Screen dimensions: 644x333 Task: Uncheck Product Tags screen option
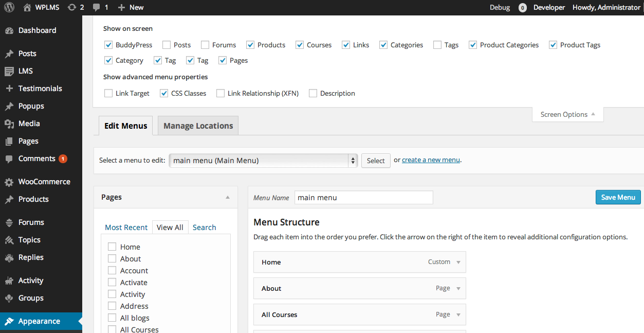(x=553, y=45)
